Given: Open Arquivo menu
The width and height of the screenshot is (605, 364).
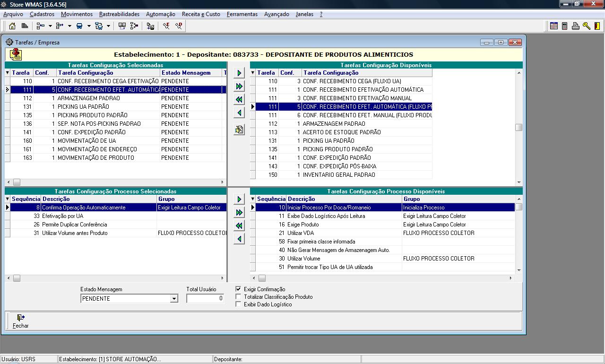Looking at the screenshot, I should 13,14.
